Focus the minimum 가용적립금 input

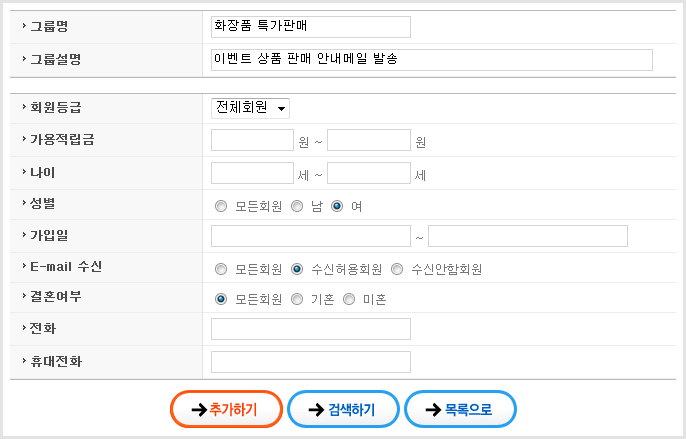click(252, 140)
